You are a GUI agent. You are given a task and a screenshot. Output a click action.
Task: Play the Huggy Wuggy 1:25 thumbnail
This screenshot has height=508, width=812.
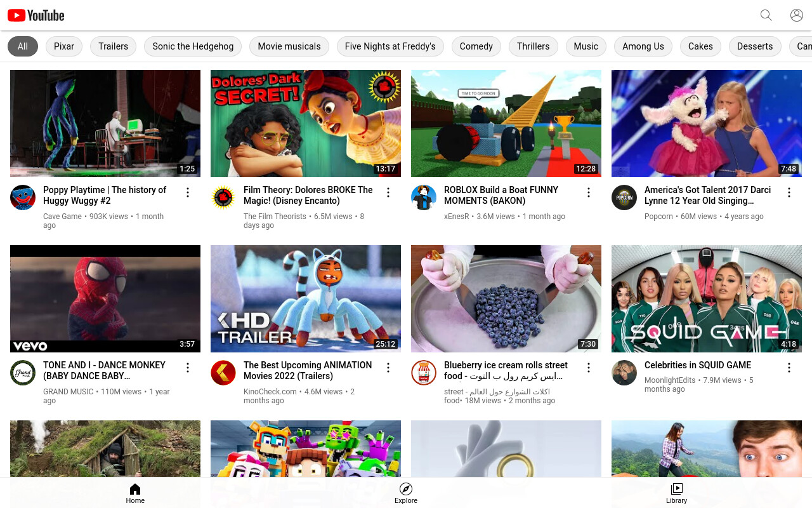tap(105, 123)
